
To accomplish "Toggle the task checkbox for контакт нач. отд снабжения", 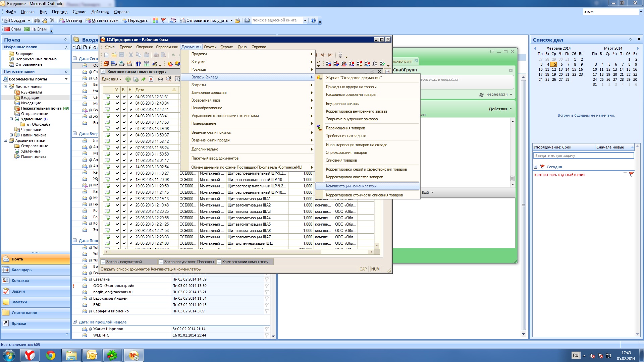I will point(625,175).
